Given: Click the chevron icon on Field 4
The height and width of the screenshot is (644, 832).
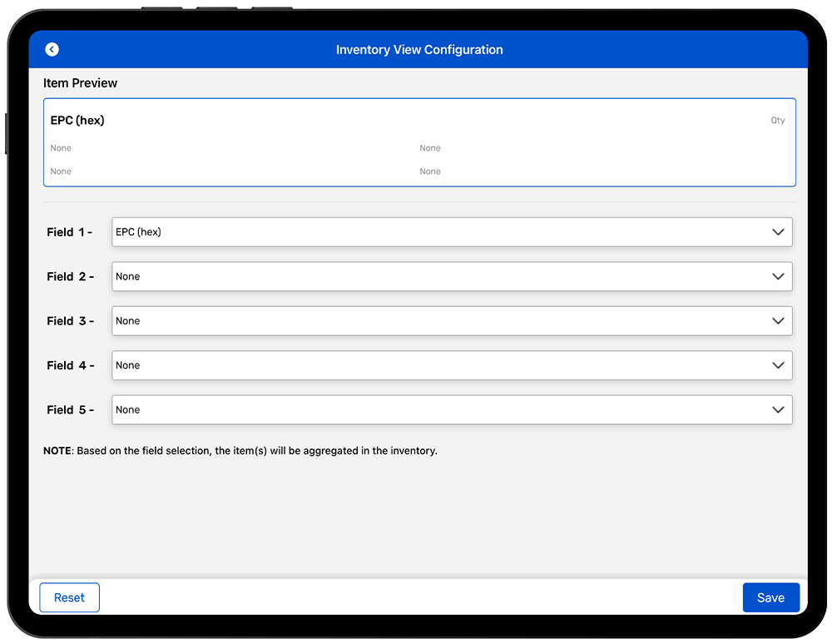Looking at the screenshot, I should click(x=778, y=365).
